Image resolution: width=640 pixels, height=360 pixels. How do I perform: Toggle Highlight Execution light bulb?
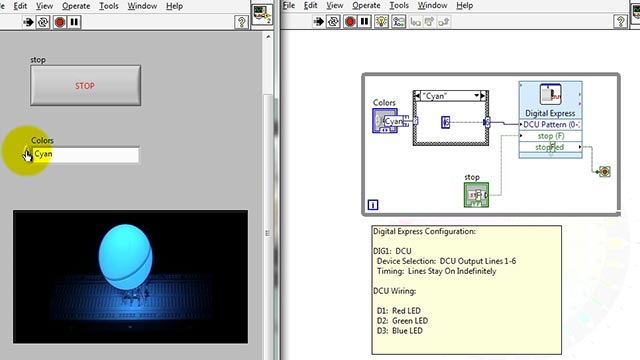click(x=381, y=22)
